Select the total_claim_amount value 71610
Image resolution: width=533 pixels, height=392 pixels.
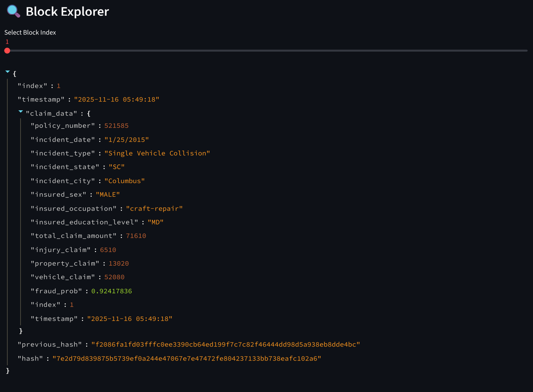136,236
